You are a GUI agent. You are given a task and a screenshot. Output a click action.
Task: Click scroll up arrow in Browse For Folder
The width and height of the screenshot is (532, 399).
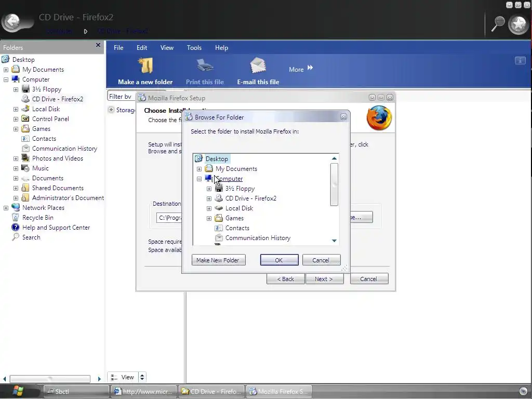(334, 158)
